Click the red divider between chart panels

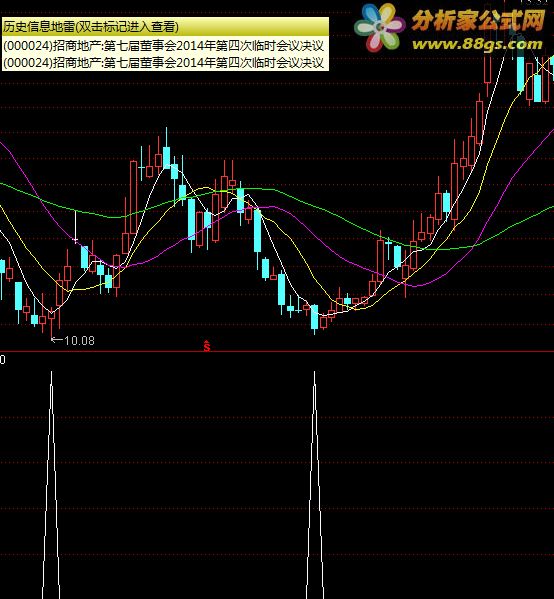(x=277, y=351)
